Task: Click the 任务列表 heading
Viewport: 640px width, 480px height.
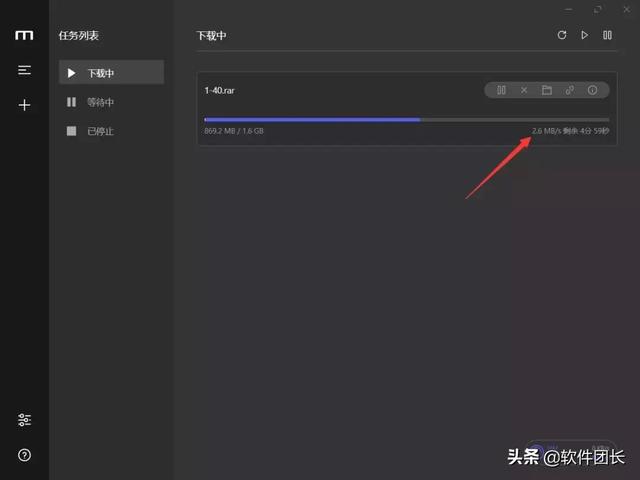Action: point(79,36)
